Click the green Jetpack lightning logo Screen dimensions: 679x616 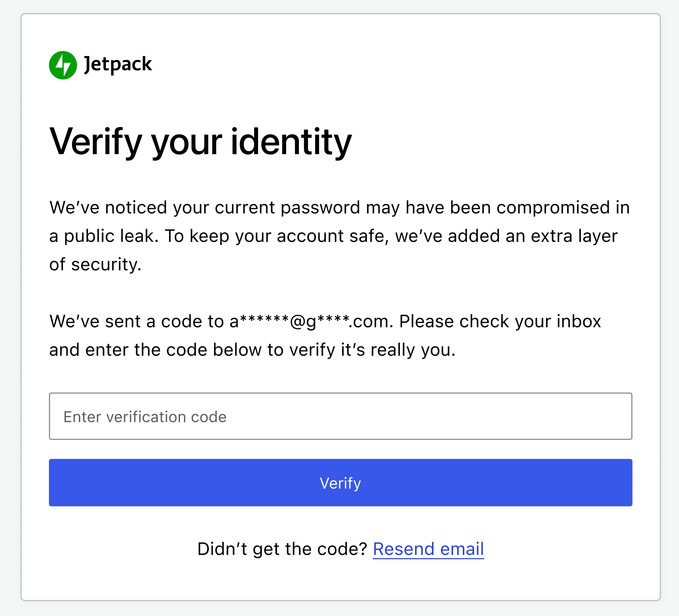[x=63, y=65]
